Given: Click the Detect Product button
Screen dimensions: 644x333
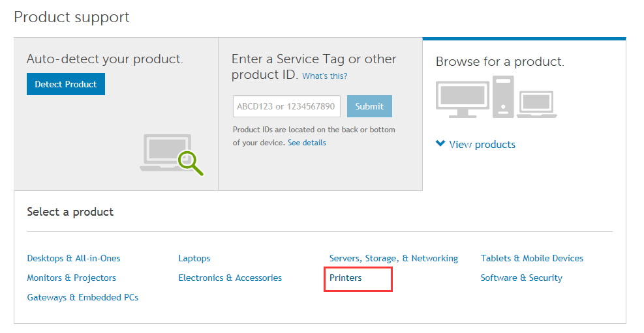Looking at the screenshot, I should [65, 84].
